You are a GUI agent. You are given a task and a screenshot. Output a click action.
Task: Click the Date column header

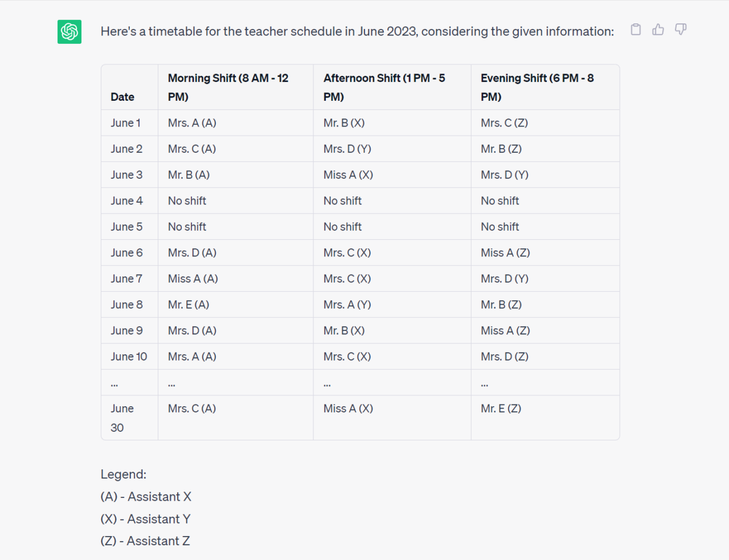pos(122,97)
